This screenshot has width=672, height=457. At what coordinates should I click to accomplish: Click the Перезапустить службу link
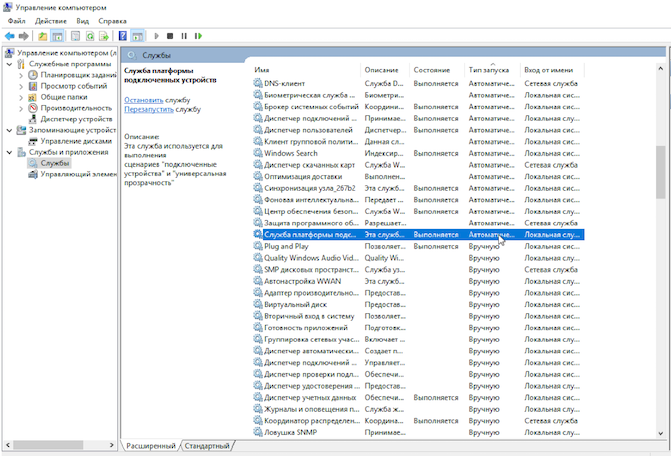click(149, 109)
